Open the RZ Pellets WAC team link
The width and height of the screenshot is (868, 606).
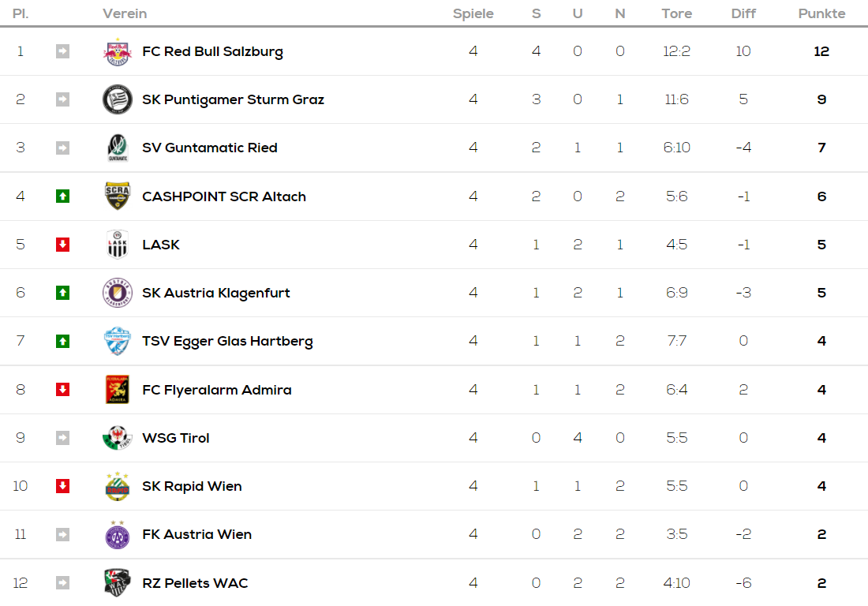(195, 583)
